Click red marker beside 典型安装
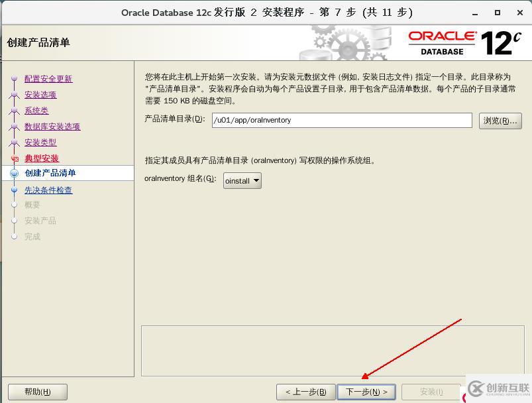 15,158
